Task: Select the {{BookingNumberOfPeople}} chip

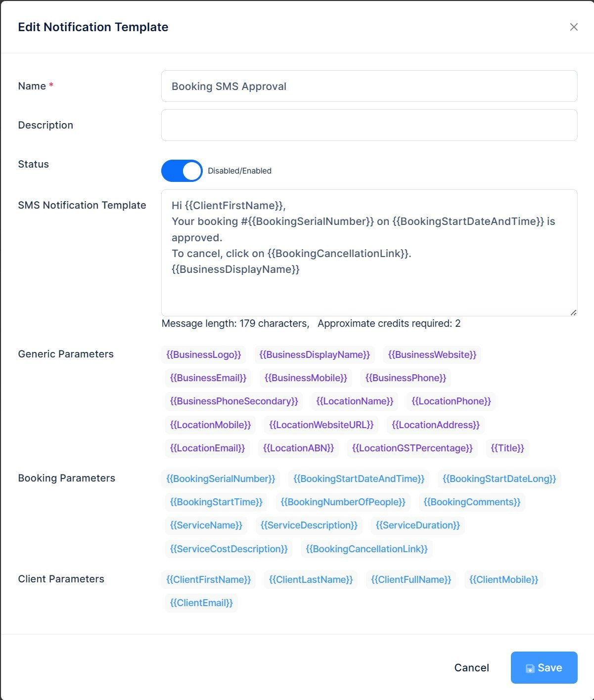Action: pyautogui.click(x=343, y=502)
